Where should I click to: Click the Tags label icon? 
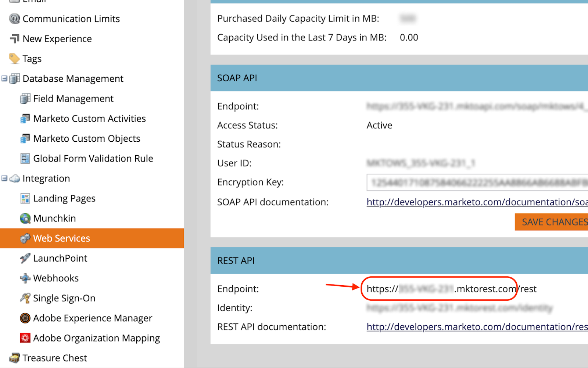point(14,59)
